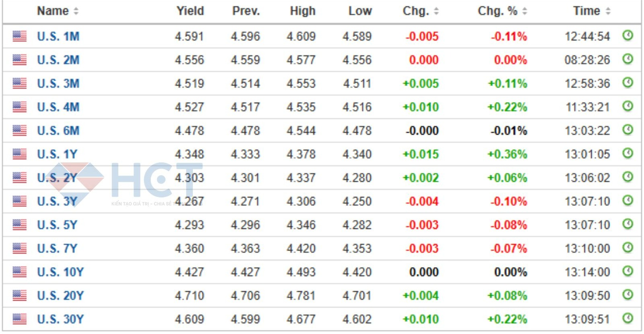
Task: Click the clock icon in U.S. 2M row
Action: click(627, 59)
